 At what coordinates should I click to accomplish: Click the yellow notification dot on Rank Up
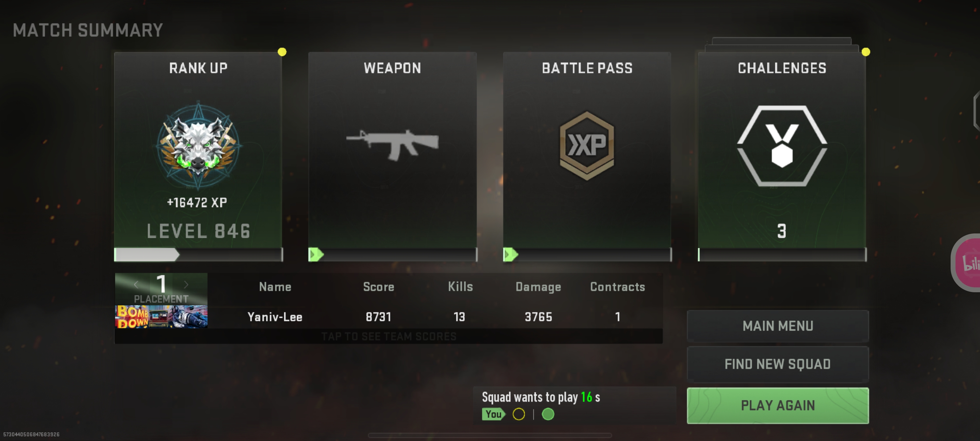pyautogui.click(x=282, y=52)
